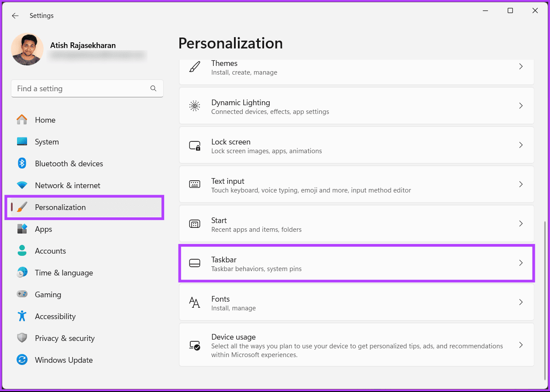
Task: Click the Time & language label
Action: (64, 273)
